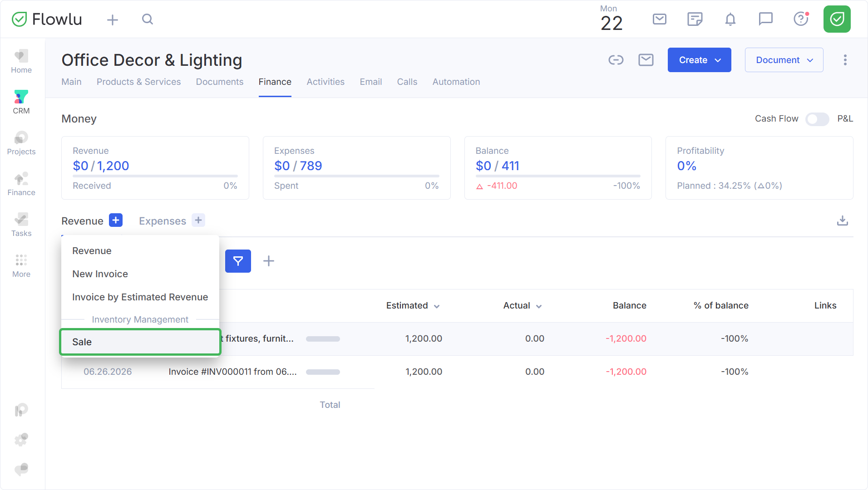Open the notes icon in top bar
The image size is (868, 490).
(695, 19)
